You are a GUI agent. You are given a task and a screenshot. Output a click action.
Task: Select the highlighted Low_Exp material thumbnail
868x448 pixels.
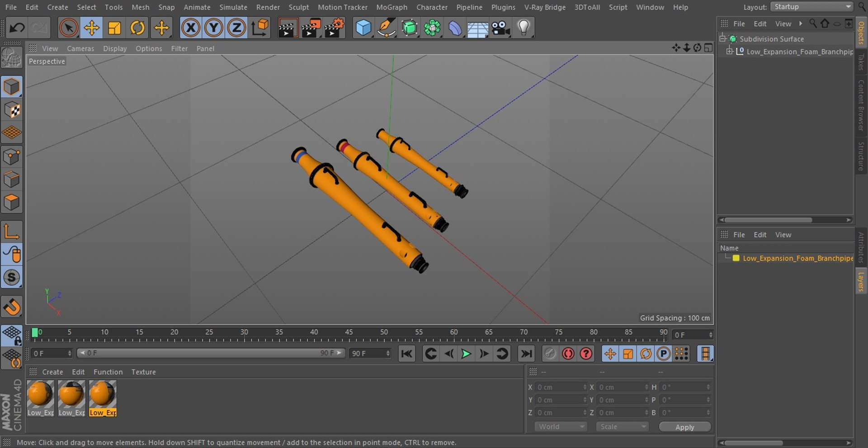click(103, 398)
